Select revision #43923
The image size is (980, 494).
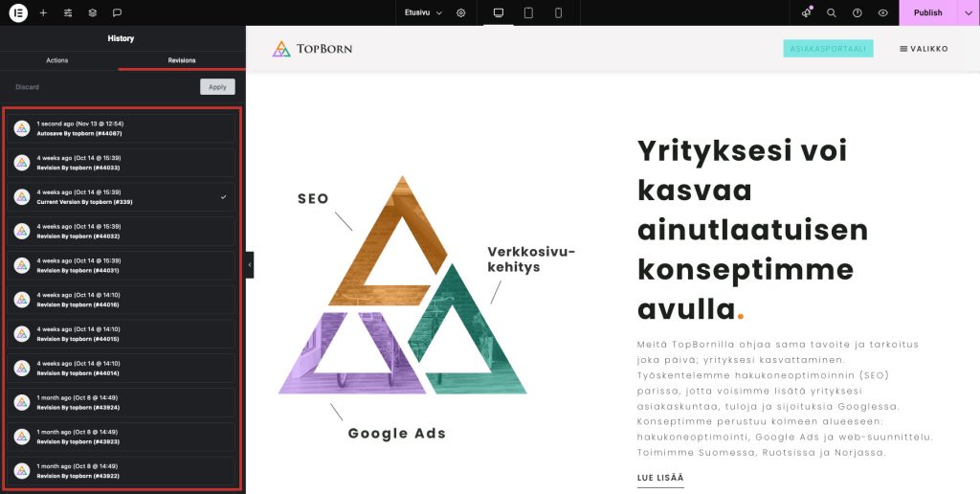point(122,437)
